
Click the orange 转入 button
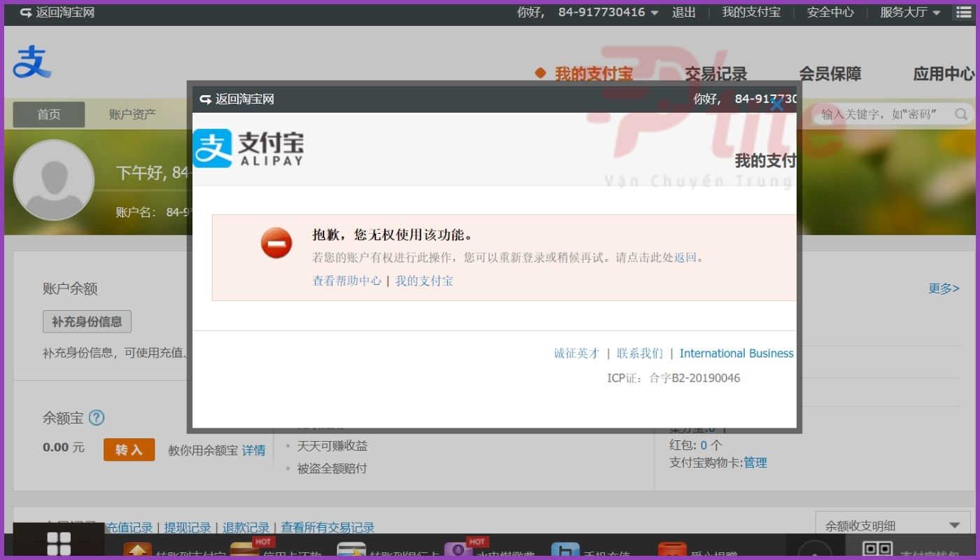129,449
